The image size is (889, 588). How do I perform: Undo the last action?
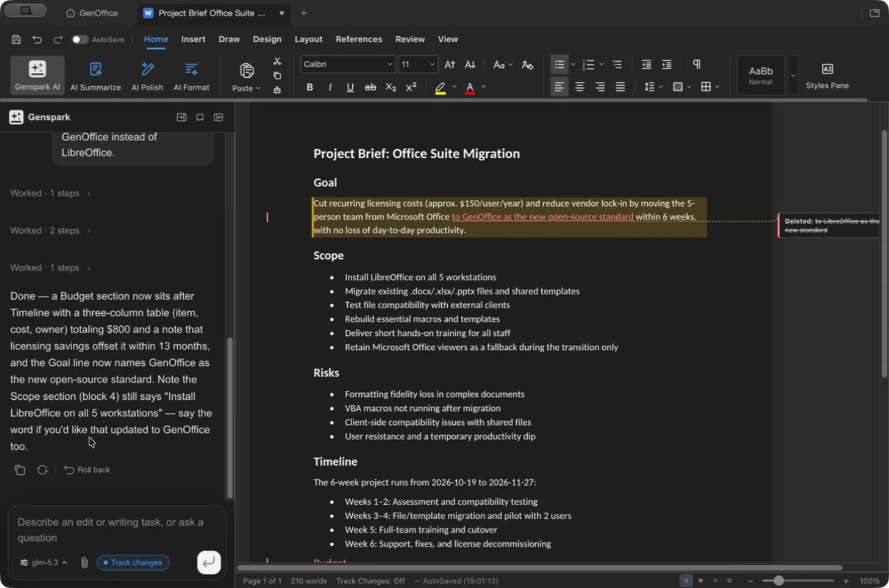pos(37,39)
